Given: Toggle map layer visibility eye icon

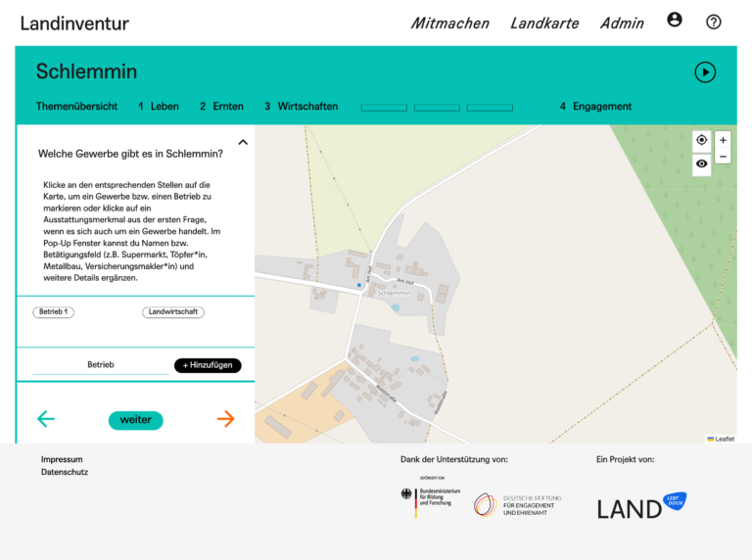Looking at the screenshot, I should click(x=701, y=165).
